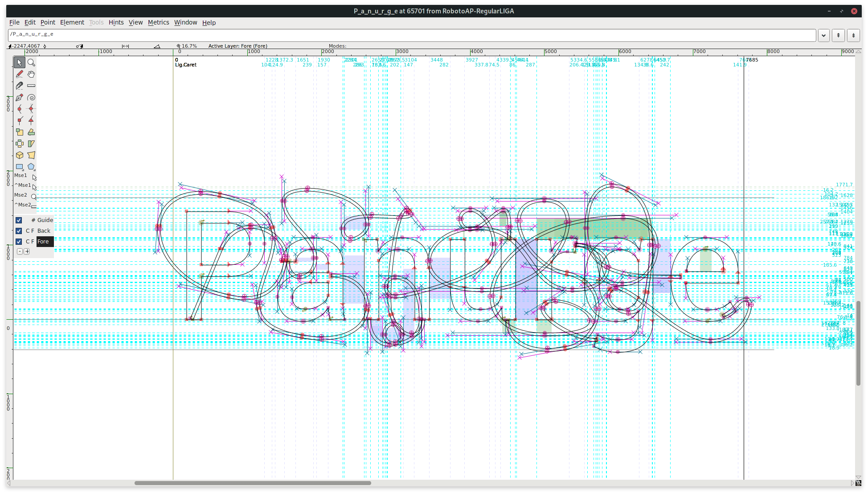Choose the 3D rotate cube tool
This screenshot has height=494, width=868.
click(20, 155)
